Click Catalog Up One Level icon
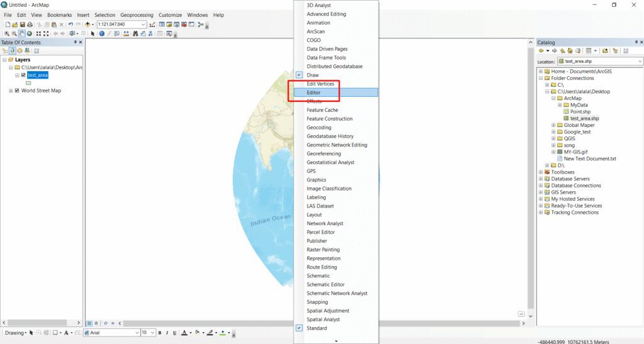 tap(562, 50)
